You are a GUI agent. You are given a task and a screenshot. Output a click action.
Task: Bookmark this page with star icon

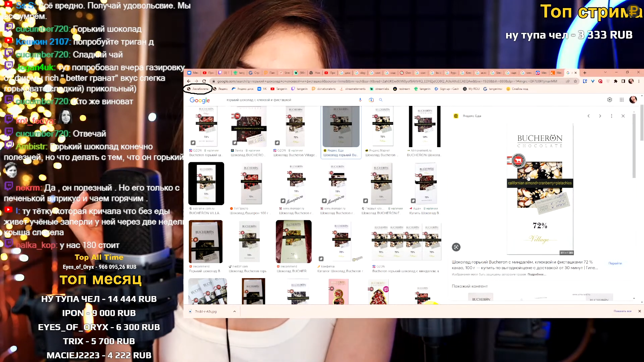(x=576, y=81)
